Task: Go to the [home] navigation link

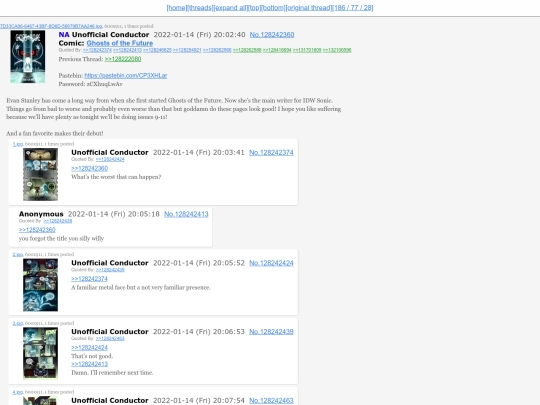Action: [177, 8]
